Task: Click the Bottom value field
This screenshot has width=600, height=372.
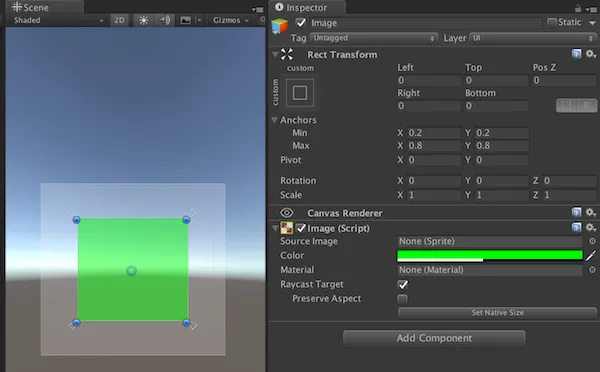Action: click(x=497, y=106)
